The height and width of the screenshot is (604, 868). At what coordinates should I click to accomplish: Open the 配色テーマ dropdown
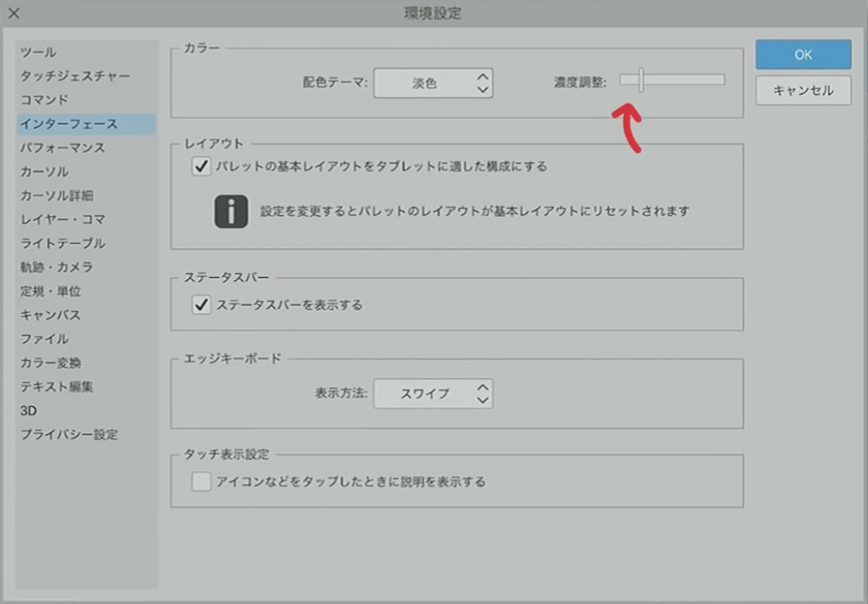pyautogui.click(x=433, y=83)
